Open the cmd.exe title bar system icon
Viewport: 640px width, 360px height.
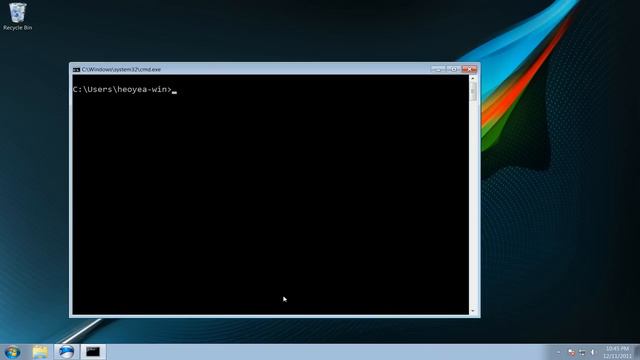(x=76, y=70)
